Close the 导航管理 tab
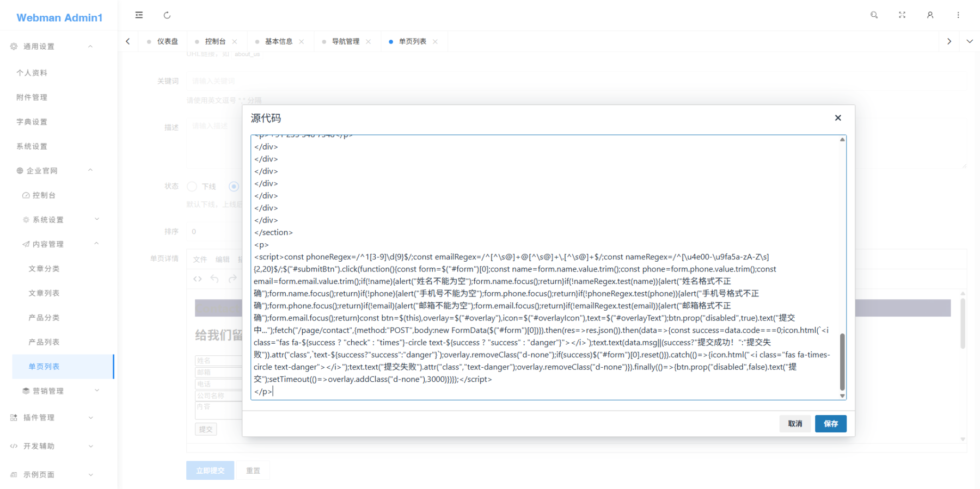Image resolution: width=980 pixels, height=489 pixels. pyautogui.click(x=369, y=41)
